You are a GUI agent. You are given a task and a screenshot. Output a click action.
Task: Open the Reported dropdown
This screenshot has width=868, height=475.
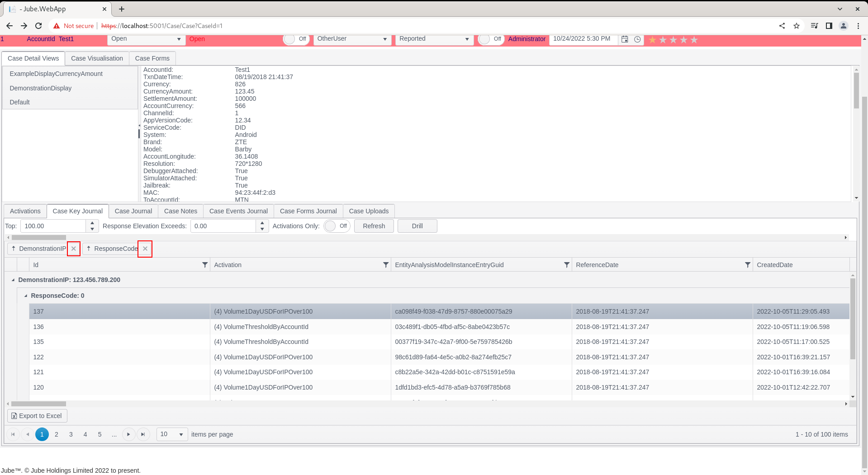tap(434, 39)
